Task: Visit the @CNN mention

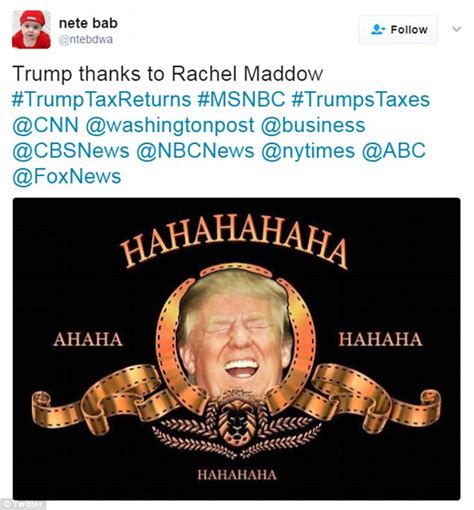Action: (x=45, y=125)
